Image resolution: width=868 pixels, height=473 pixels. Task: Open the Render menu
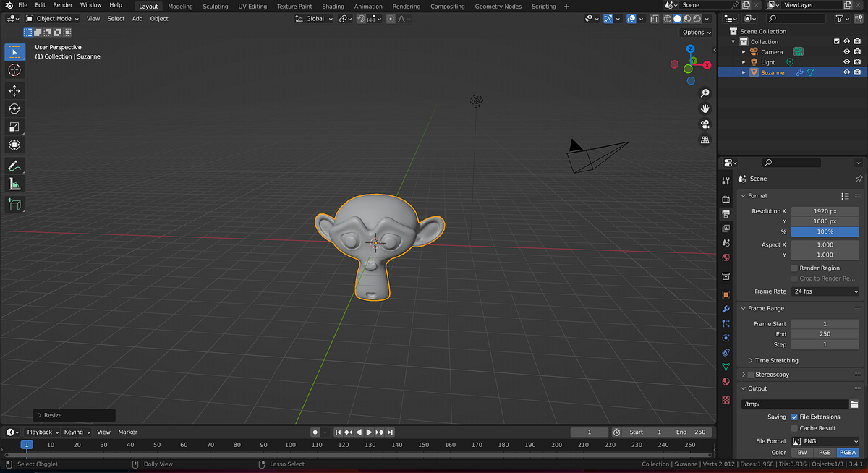click(x=62, y=4)
